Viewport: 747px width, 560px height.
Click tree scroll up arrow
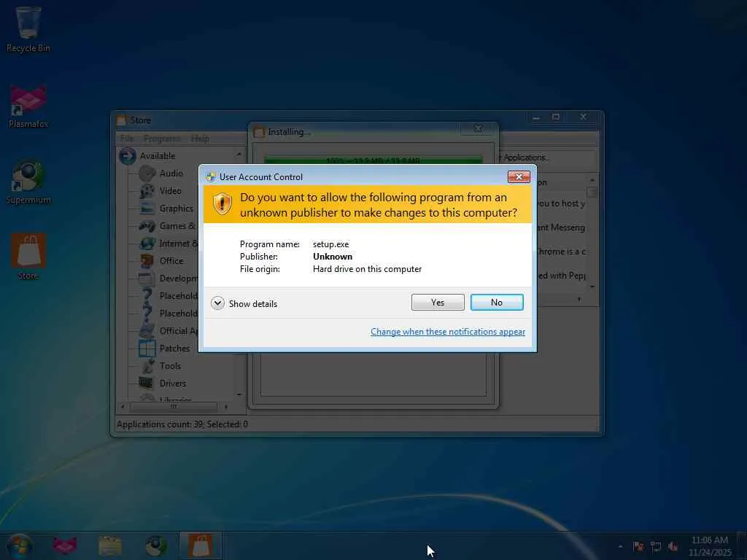pos(239,155)
